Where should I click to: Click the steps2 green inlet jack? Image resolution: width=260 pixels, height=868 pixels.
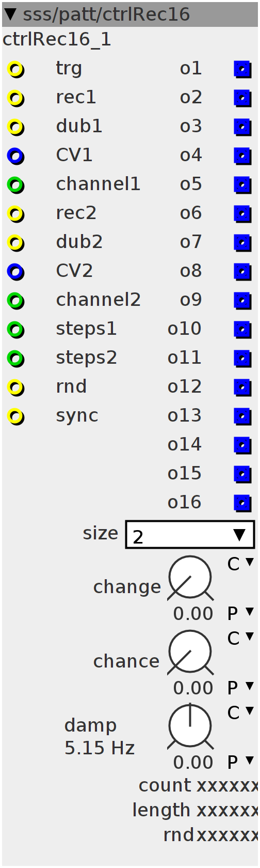point(16,359)
